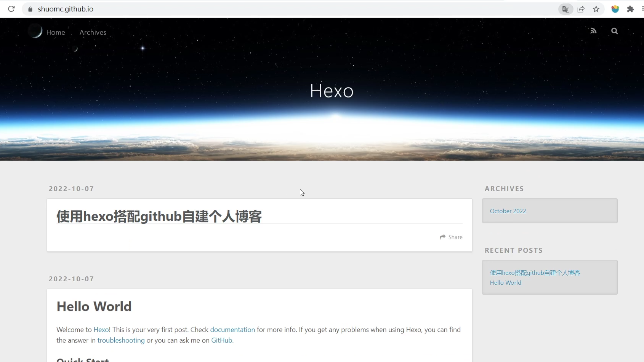
Task: Open the Archives menu item
Action: tap(93, 32)
